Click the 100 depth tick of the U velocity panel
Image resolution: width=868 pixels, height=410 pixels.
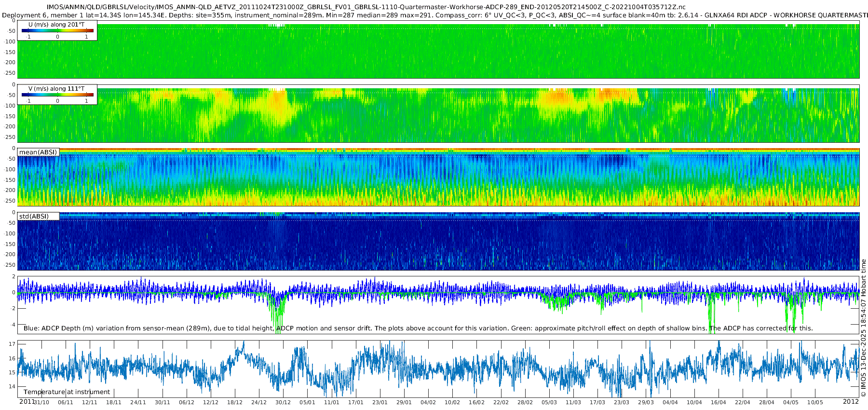[10, 41]
